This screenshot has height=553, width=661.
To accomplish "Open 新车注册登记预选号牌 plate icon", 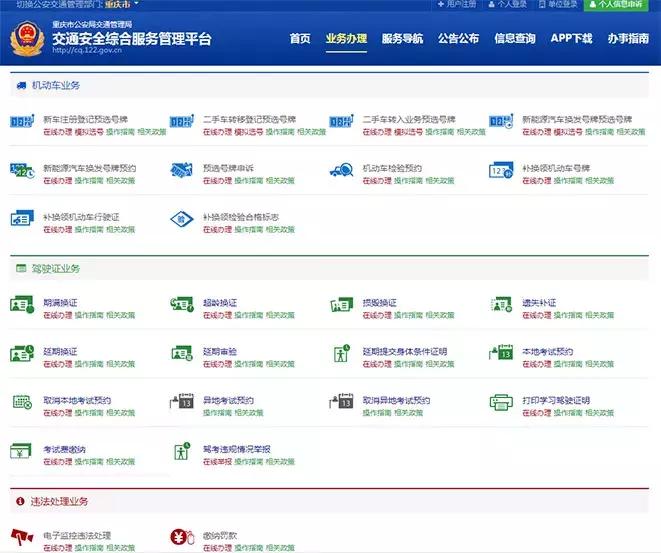I will tap(22, 121).
